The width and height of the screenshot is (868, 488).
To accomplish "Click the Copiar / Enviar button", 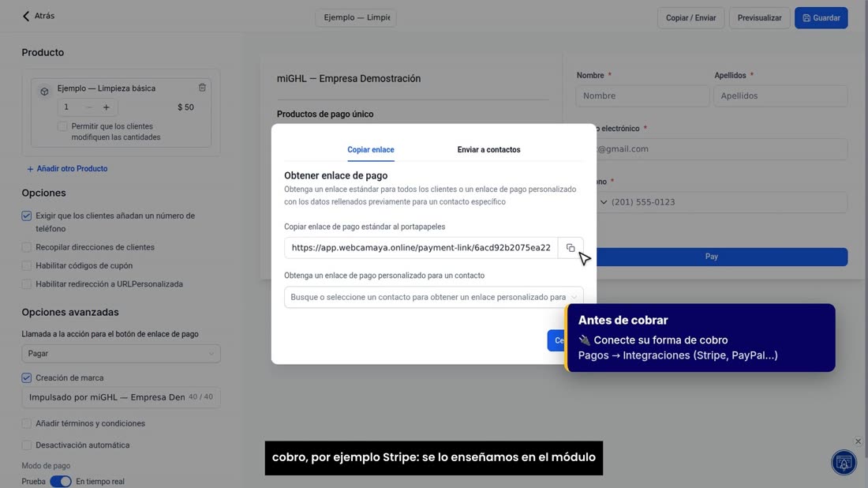I will 690,17.
